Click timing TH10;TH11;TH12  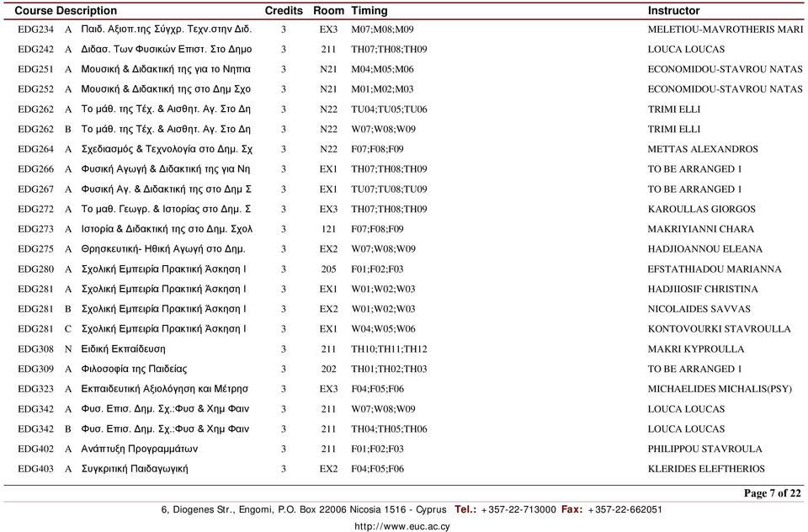(389, 349)
